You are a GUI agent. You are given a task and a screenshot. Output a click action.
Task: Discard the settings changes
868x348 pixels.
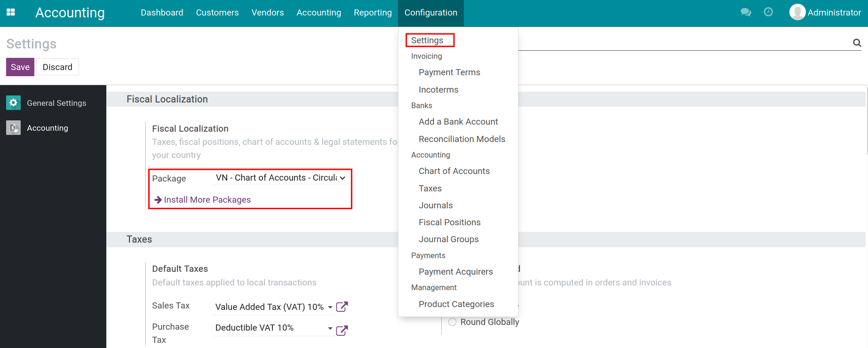click(57, 67)
